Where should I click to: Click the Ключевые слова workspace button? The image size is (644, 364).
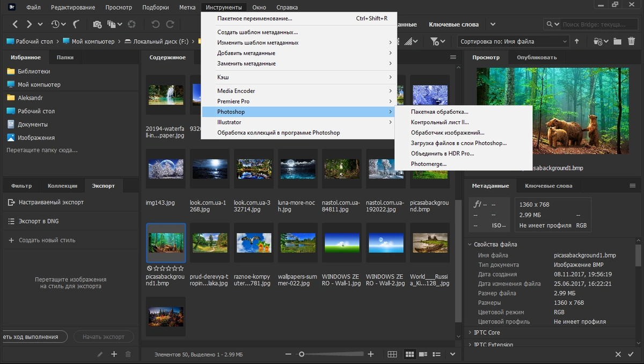click(x=453, y=24)
